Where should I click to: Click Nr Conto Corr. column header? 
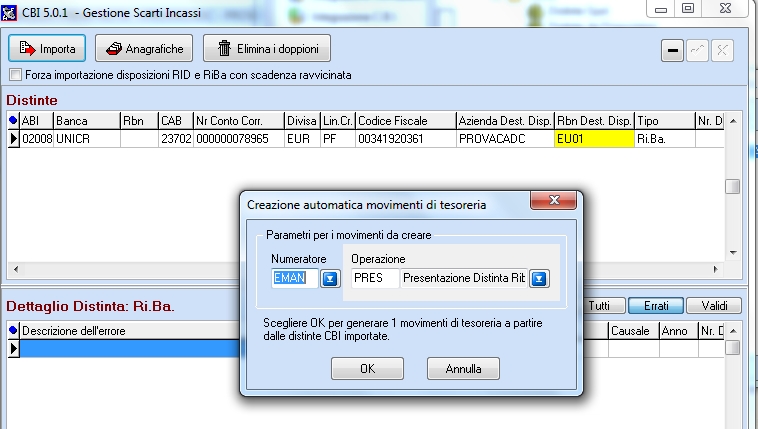[x=238, y=120]
